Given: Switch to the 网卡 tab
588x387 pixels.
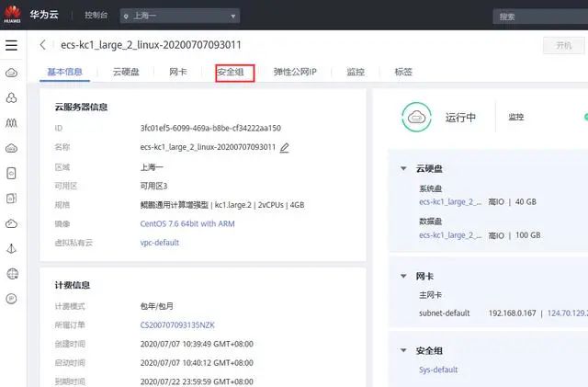Looking at the screenshot, I should (x=177, y=72).
